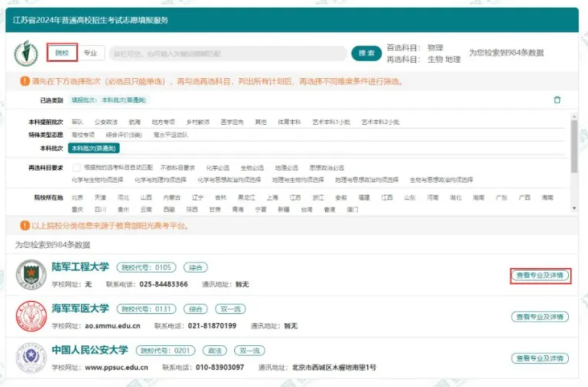Click the 中国人民公安大学 title link

90,350
